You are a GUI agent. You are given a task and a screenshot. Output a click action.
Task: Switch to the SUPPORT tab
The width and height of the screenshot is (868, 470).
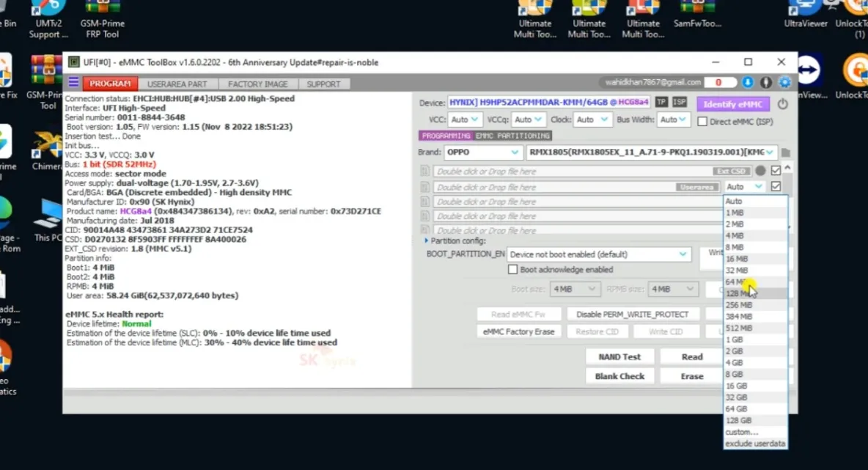(x=324, y=84)
